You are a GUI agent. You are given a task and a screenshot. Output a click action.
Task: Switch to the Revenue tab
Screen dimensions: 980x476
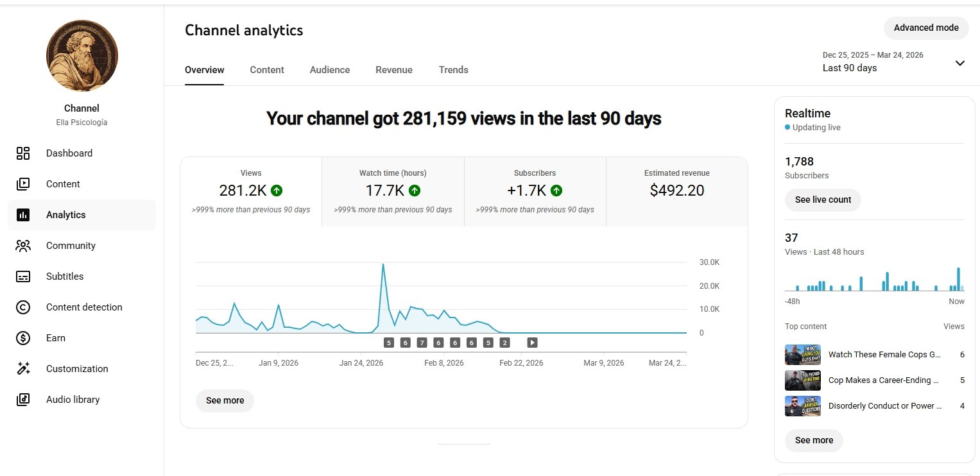[393, 70]
